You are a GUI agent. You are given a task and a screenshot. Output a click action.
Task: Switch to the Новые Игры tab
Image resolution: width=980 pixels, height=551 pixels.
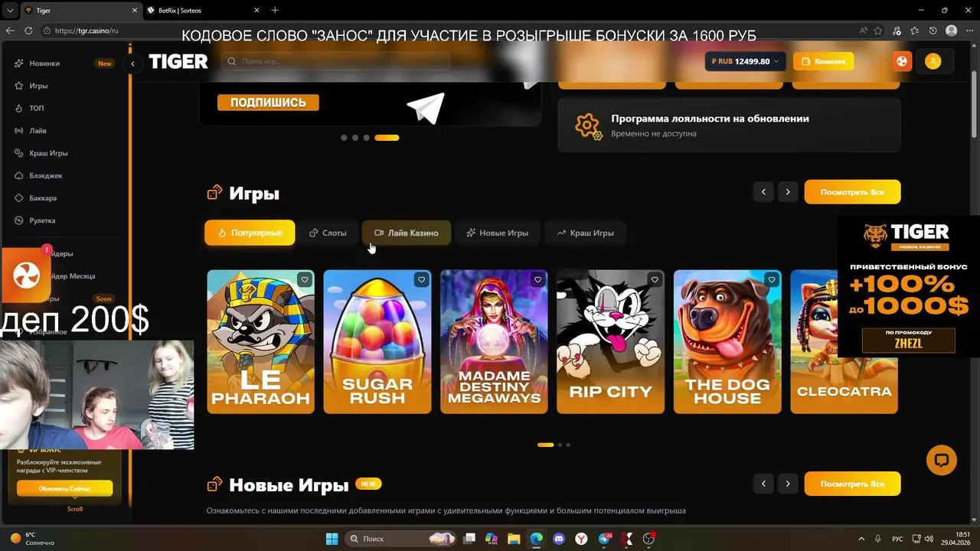498,233
